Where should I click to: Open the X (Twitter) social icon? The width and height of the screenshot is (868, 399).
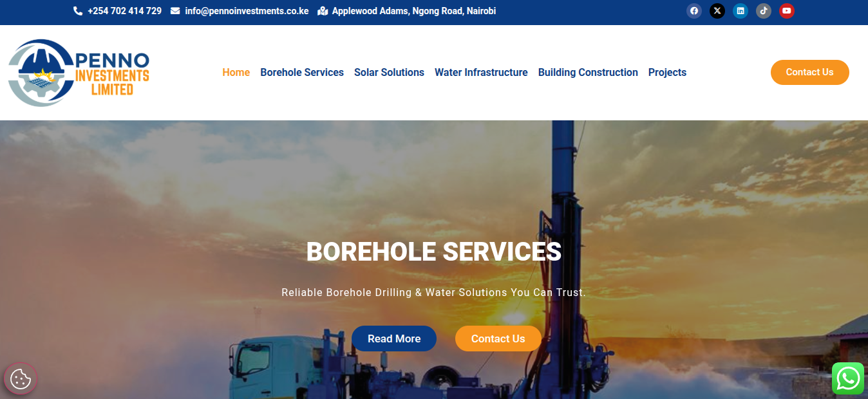click(x=717, y=11)
